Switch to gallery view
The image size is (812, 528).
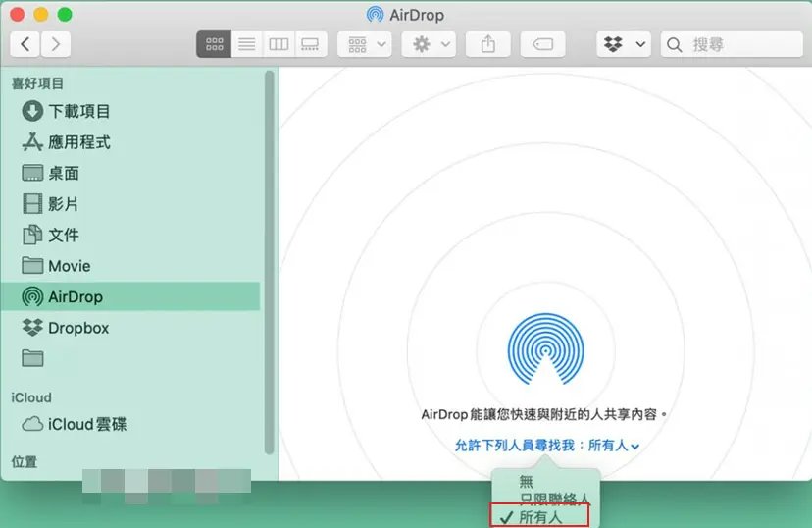[310, 44]
